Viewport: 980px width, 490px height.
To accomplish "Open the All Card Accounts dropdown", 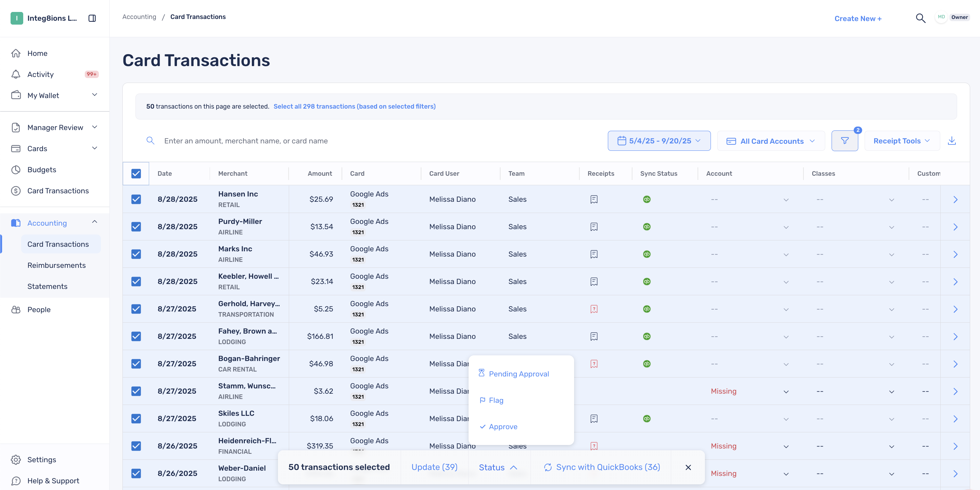I will 771,141.
